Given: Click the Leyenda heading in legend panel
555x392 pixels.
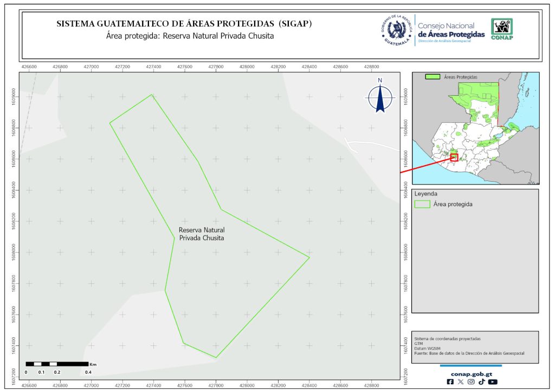Looking at the screenshot, I should tap(425, 193).
